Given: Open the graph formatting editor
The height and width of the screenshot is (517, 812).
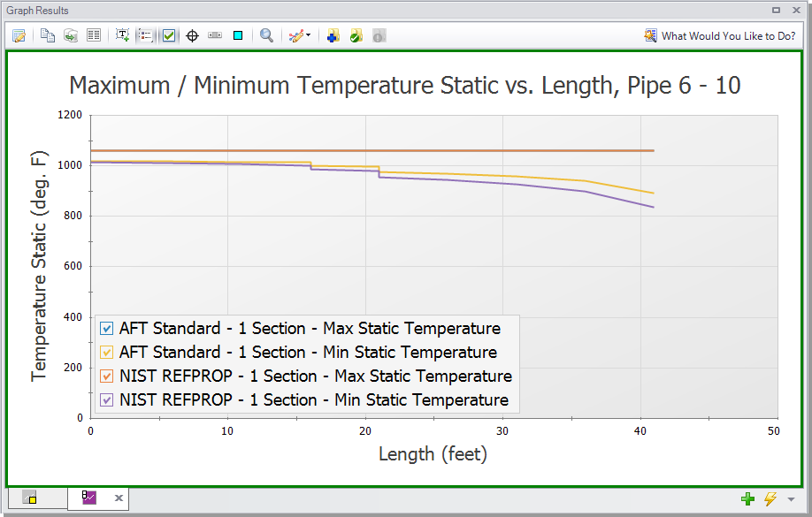Looking at the screenshot, I should [x=19, y=35].
